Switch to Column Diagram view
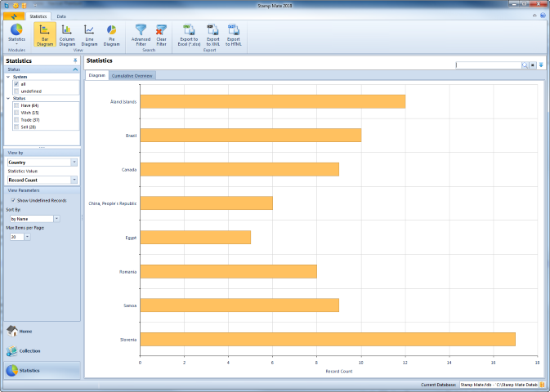Screen dimensions: 550x392 tap(67, 34)
